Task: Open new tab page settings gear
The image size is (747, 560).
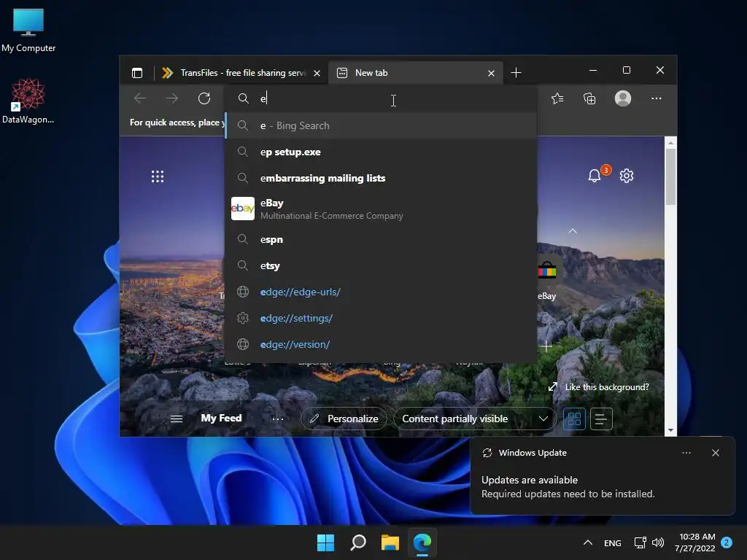Action: [627, 176]
